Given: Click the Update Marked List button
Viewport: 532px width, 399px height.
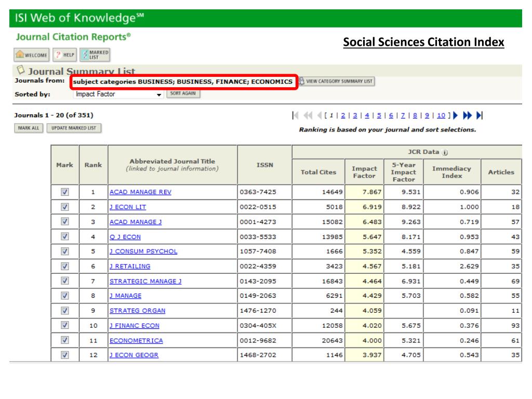Looking at the screenshot, I should (x=74, y=128).
